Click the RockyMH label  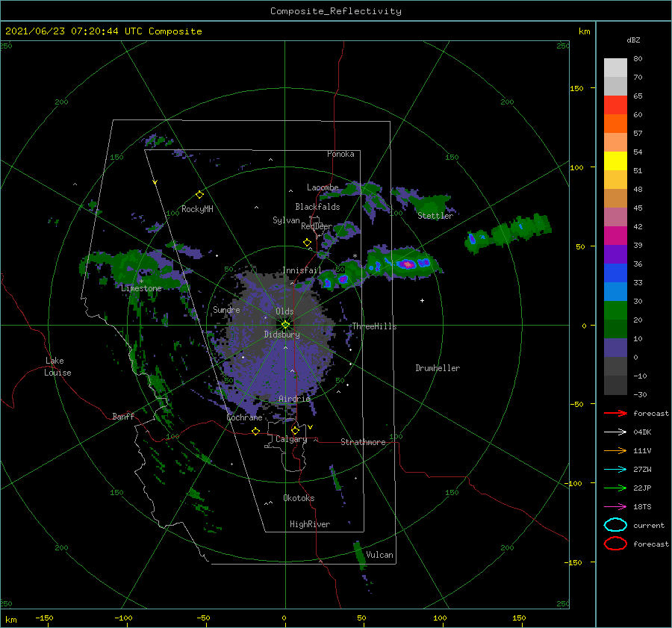coord(197,209)
